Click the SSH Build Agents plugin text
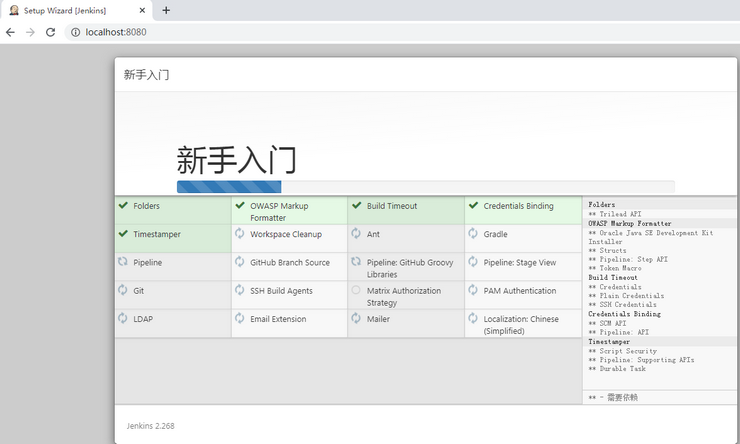 (x=281, y=291)
